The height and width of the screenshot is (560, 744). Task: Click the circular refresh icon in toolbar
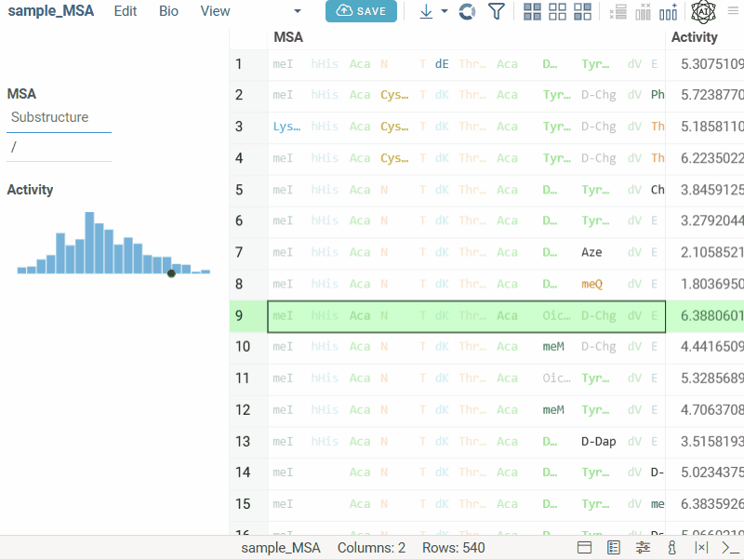pos(468,11)
